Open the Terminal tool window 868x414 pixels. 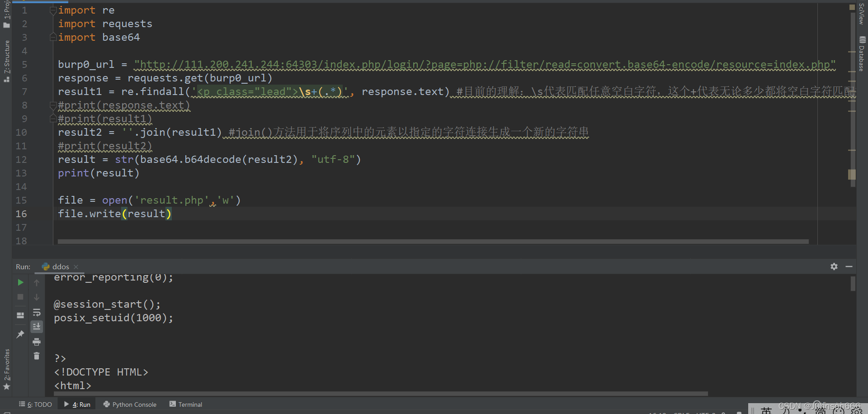pyautogui.click(x=186, y=404)
